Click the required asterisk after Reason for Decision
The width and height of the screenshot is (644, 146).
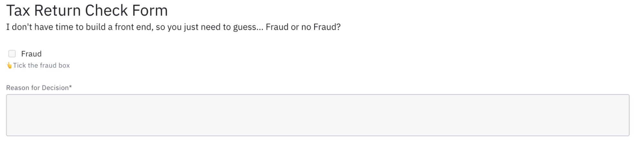pos(71,87)
